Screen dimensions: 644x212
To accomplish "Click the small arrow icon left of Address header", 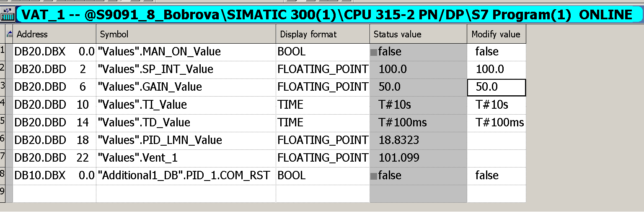I will pyautogui.click(x=10, y=34).
